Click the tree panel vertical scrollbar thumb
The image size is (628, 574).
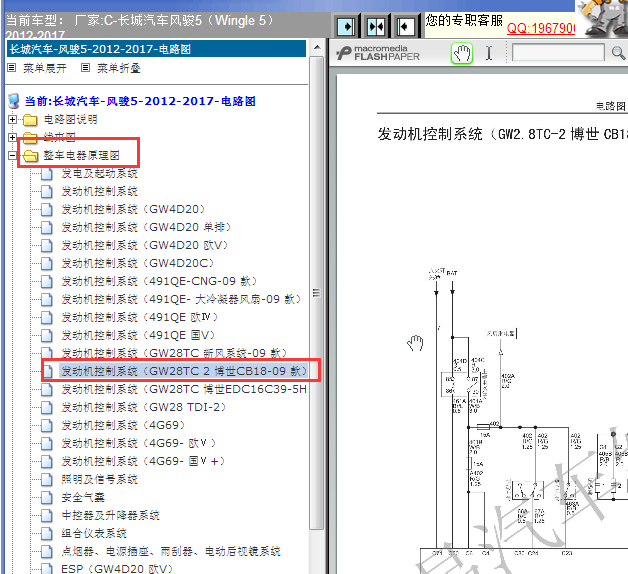tap(316, 292)
